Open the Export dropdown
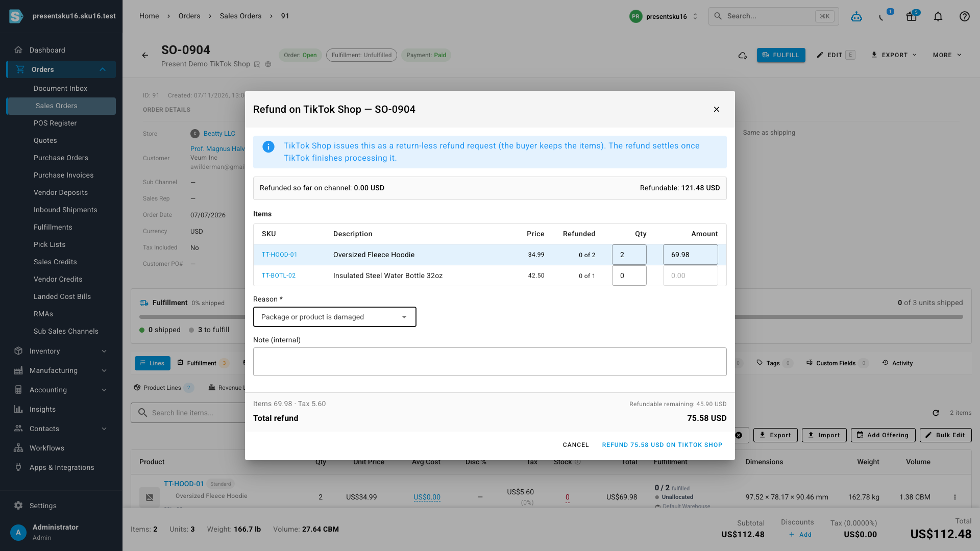Viewport: 980px width, 551px height. (x=894, y=55)
